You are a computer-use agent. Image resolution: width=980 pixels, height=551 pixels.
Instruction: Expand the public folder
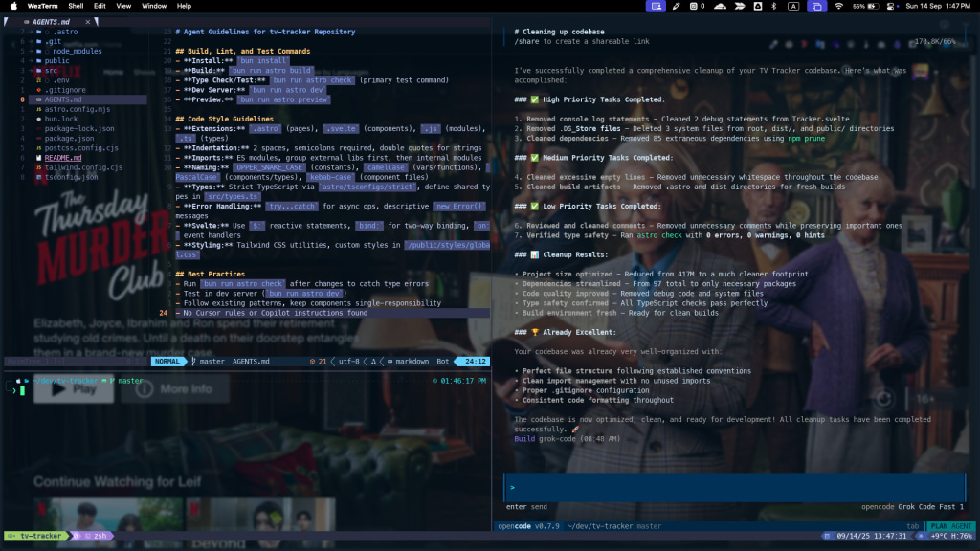[x=56, y=60]
